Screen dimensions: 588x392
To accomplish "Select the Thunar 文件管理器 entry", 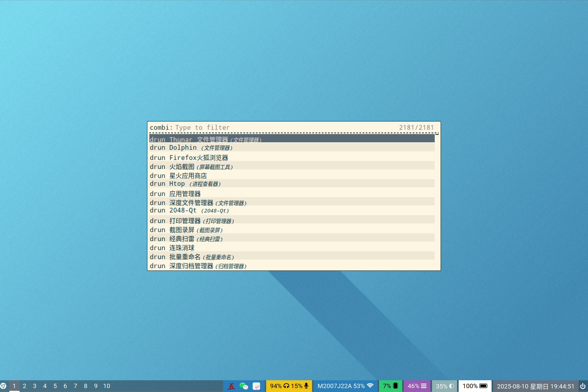I will click(x=292, y=139).
